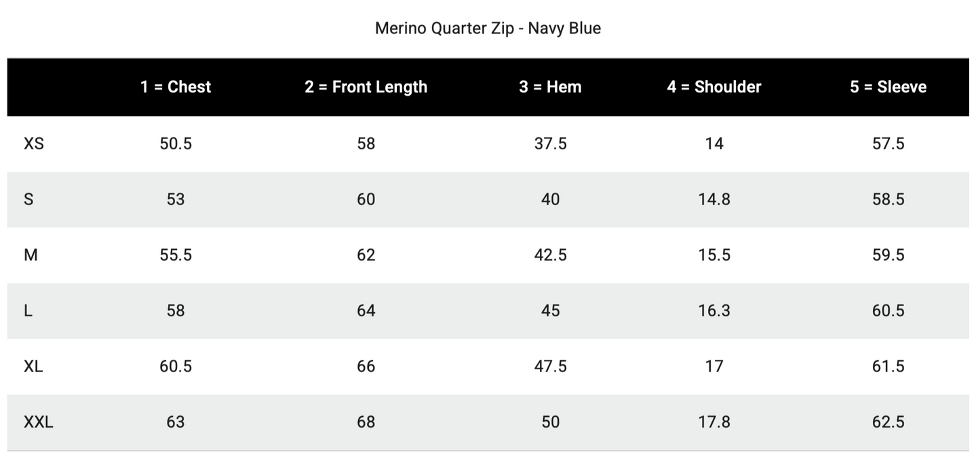Viewport: 980px width, 467px height.
Task: Click the XL size row label
Action: coord(33,367)
